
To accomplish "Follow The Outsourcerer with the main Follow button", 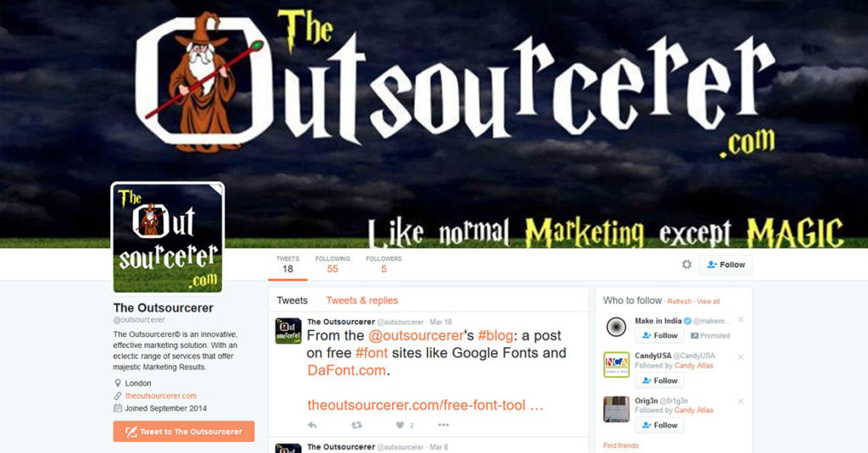I will 726,265.
